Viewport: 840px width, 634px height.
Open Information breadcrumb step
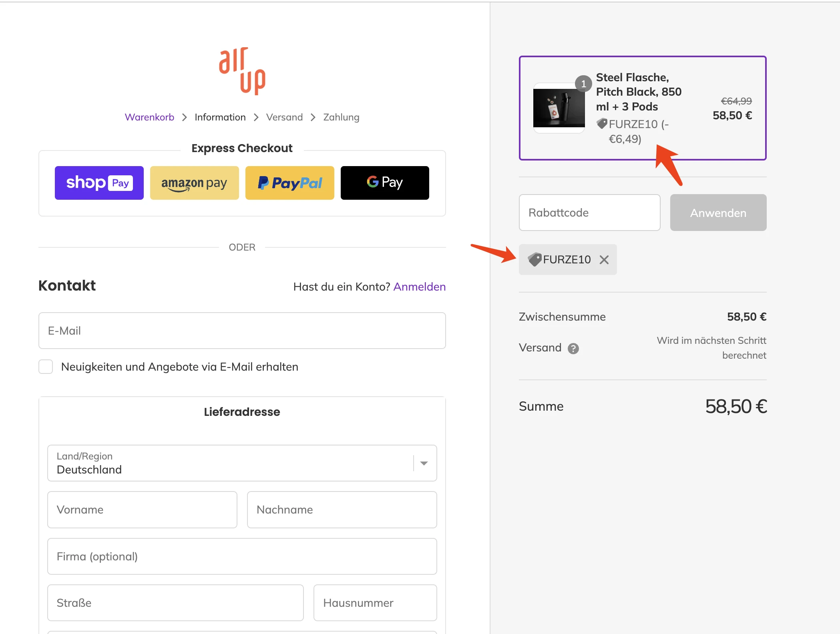tap(220, 117)
